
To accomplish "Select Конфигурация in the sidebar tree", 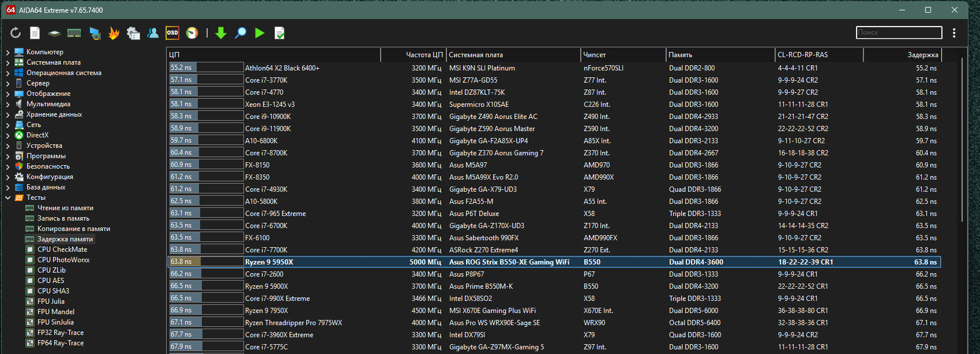I will point(50,177).
